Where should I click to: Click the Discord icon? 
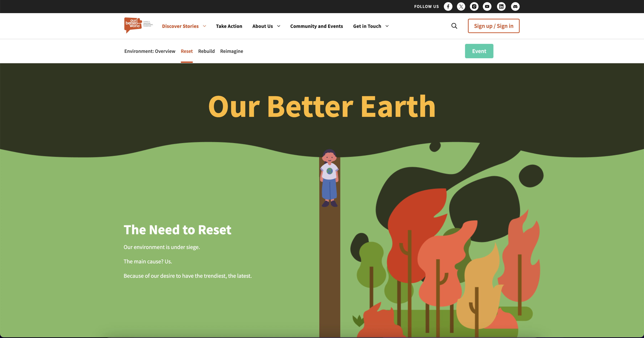click(x=515, y=6)
